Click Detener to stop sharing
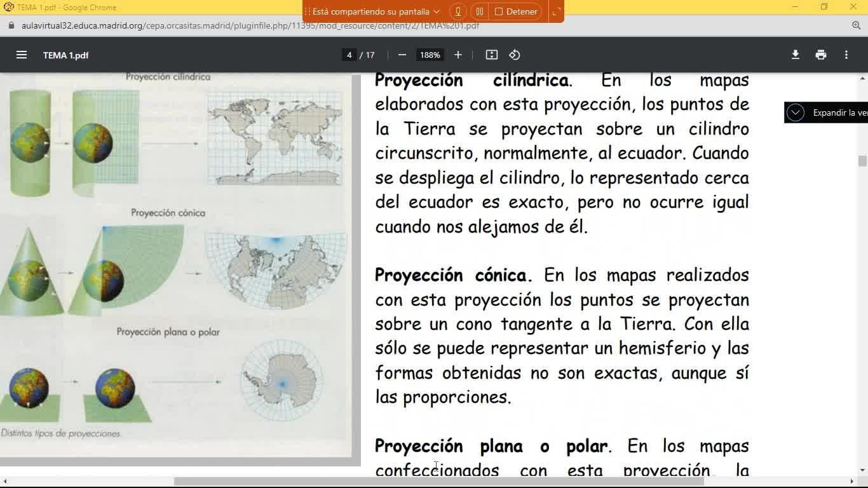Screen dimensions: 868x488 pyautogui.click(x=515, y=11)
